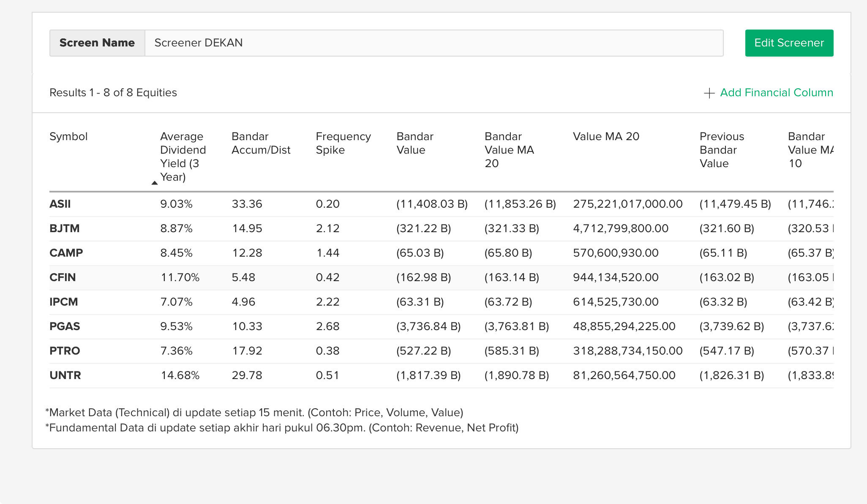Image resolution: width=867 pixels, height=504 pixels.
Task: Open the PTRO stock symbol
Action: point(65,351)
